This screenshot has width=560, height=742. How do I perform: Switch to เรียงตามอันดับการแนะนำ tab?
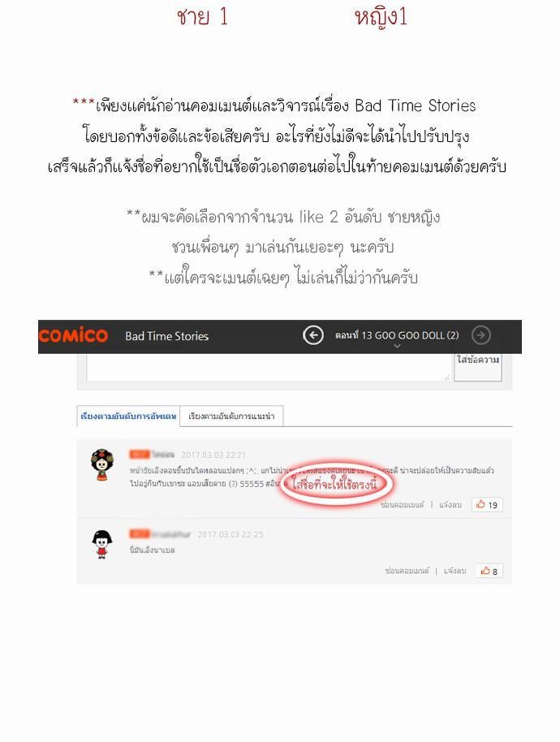point(231,416)
